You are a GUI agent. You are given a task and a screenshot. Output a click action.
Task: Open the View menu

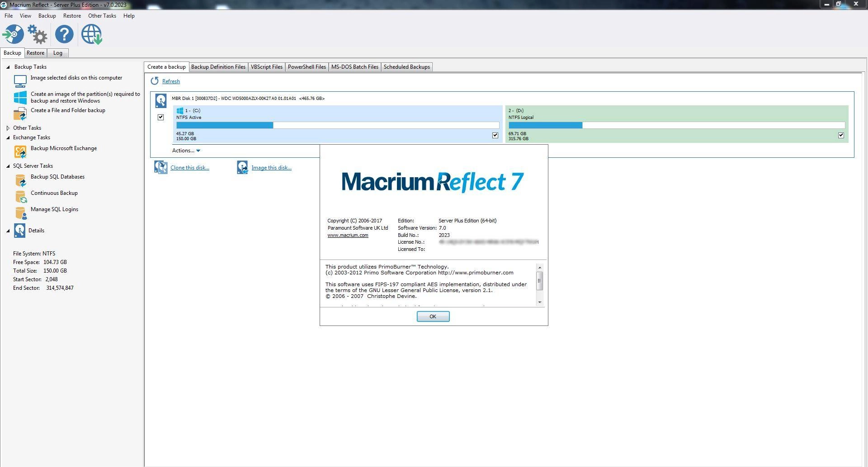pyautogui.click(x=25, y=16)
